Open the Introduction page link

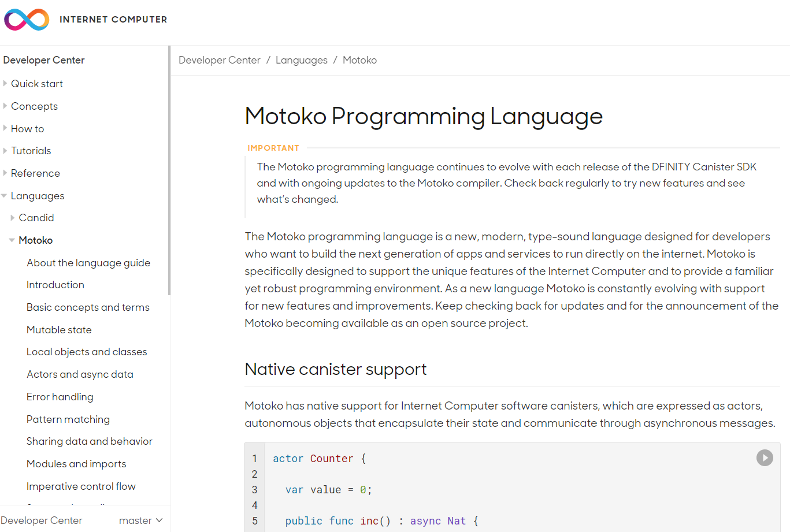coord(55,285)
